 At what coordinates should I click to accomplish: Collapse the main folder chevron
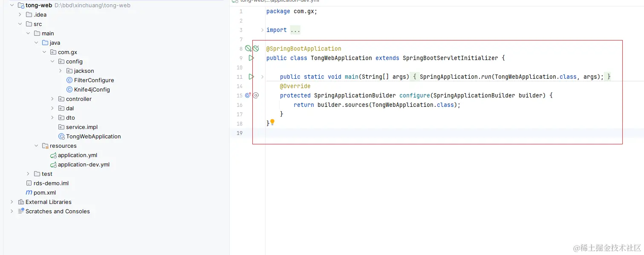28,34
